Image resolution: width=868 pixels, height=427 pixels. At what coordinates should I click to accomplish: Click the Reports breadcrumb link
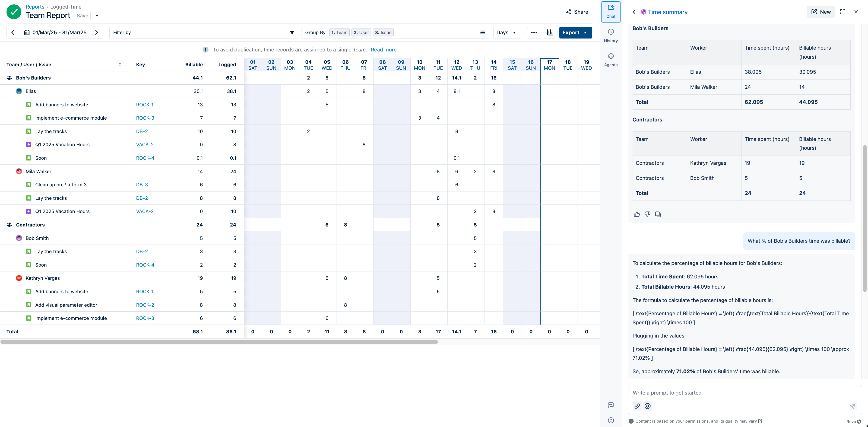(35, 7)
